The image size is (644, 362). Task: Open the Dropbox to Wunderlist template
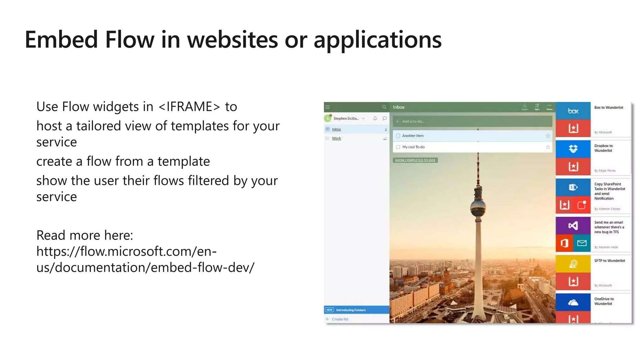(603, 148)
